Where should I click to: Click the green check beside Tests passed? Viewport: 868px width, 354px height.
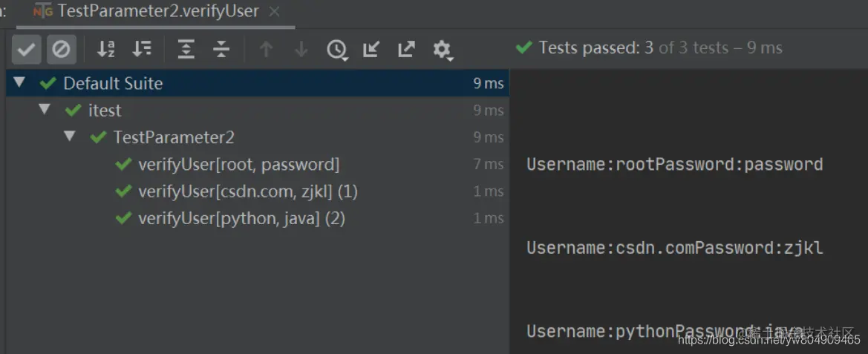(x=523, y=47)
